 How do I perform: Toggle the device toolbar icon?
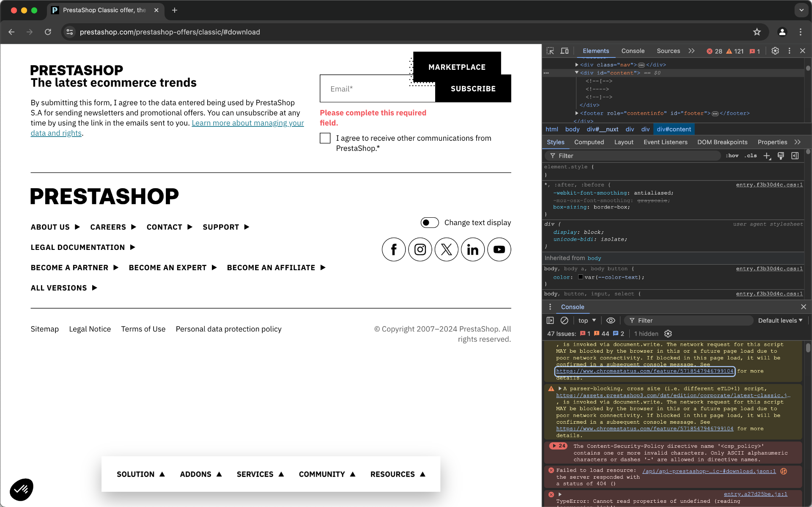(x=565, y=51)
